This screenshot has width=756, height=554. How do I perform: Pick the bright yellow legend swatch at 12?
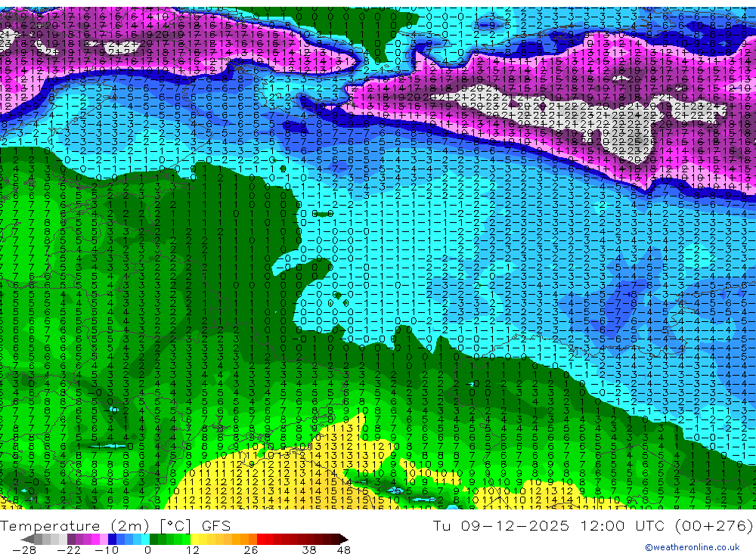pyautogui.click(x=195, y=539)
